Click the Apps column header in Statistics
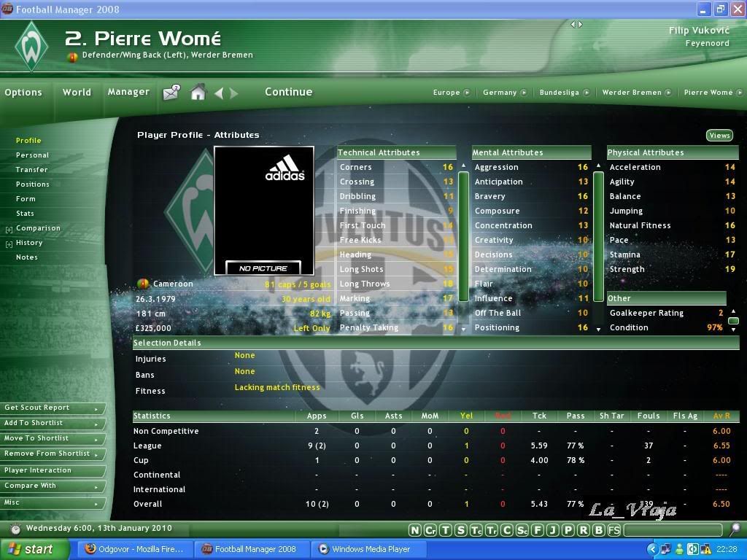This screenshot has width=747, height=560. (317, 416)
